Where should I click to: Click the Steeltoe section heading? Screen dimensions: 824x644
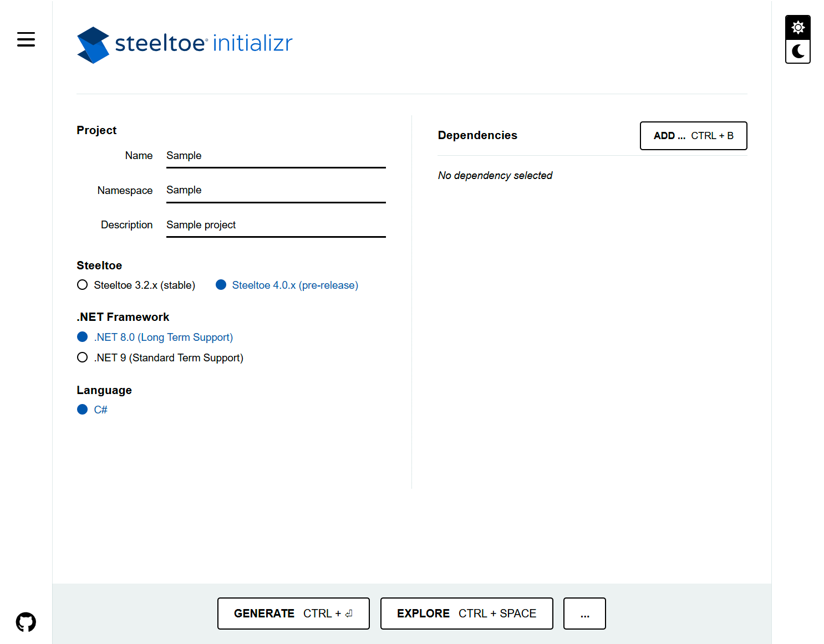[99, 265]
